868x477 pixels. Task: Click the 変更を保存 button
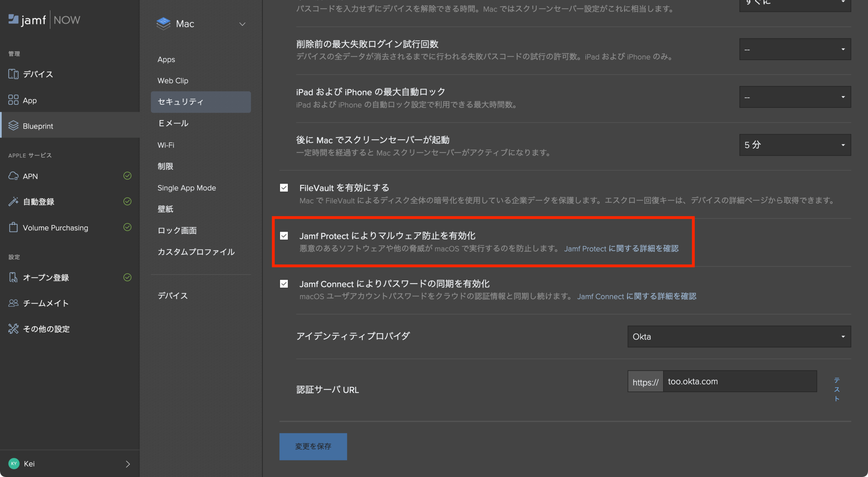[x=313, y=446]
